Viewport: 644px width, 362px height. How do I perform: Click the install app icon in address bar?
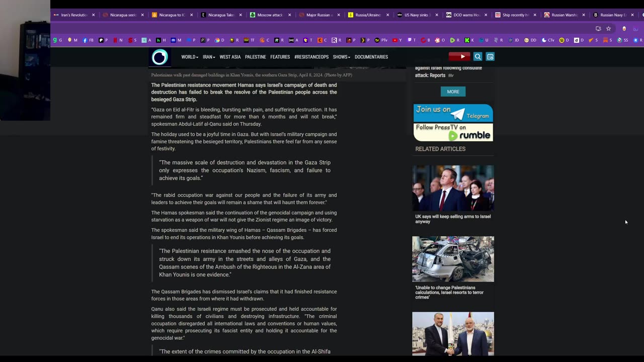click(x=598, y=29)
